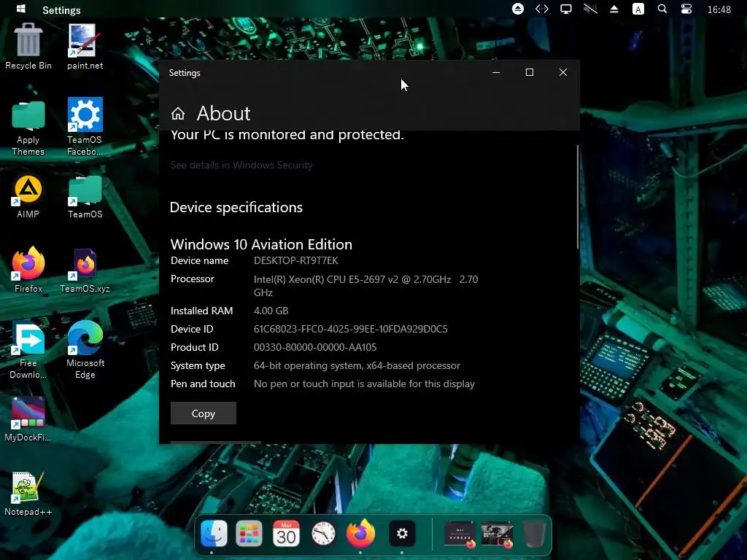Click the Firefox icon in the dock
Image resolution: width=747 pixels, height=560 pixels.
[360, 533]
